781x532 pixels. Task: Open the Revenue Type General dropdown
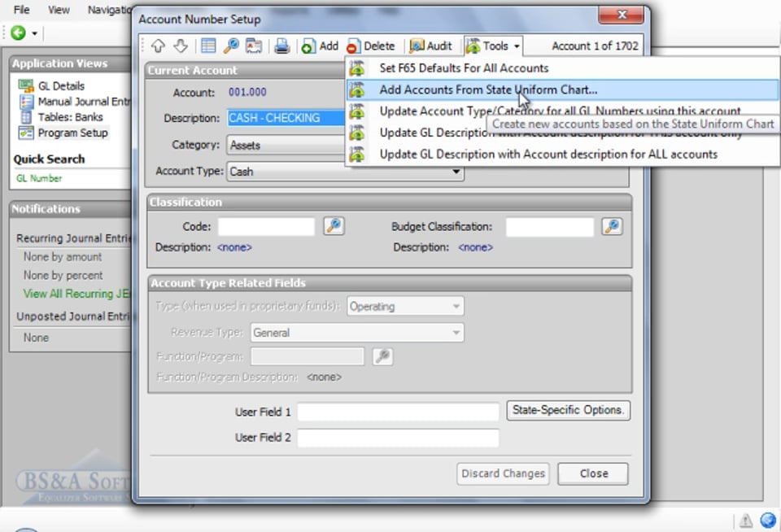coord(357,333)
